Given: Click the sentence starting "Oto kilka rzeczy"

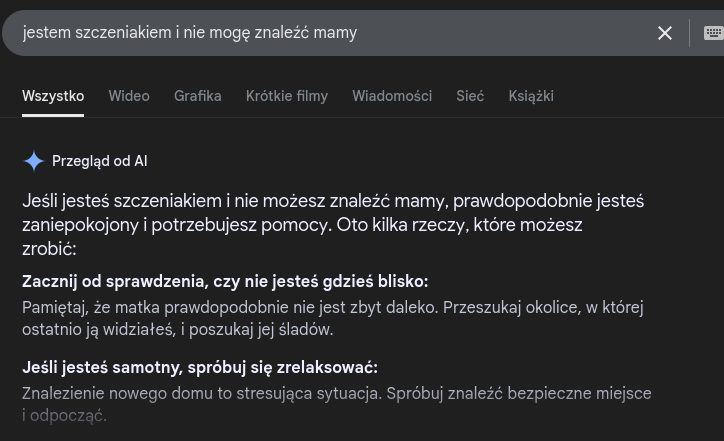Looking at the screenshot, I should [459, 225].
